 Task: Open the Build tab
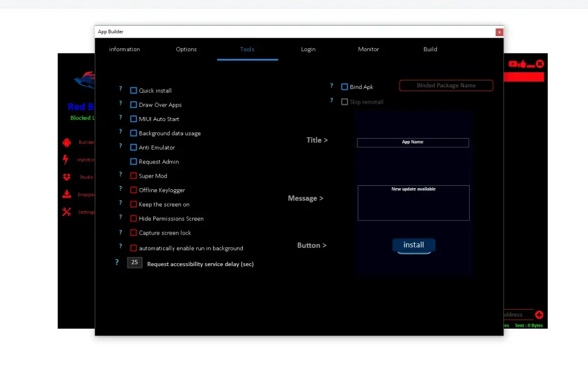430,49
